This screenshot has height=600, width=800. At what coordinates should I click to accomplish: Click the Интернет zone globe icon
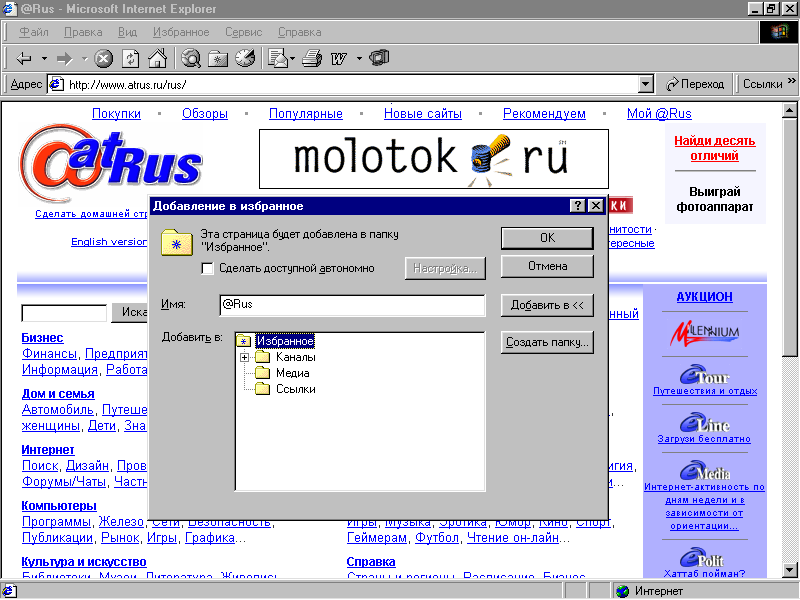622,591
